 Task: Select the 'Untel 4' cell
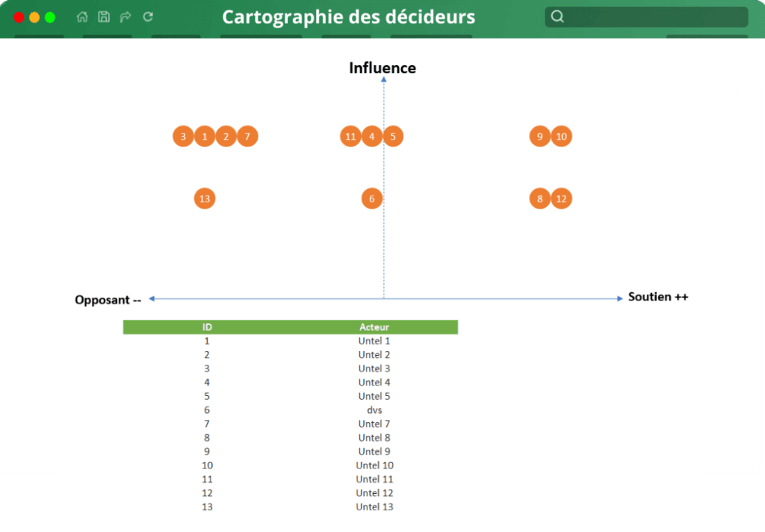(374, 382)
